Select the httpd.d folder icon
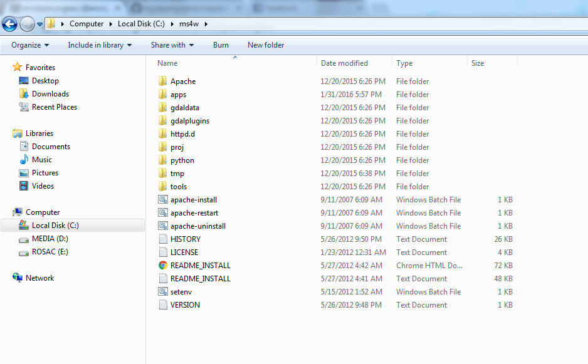588x364 pixels. 163,133
